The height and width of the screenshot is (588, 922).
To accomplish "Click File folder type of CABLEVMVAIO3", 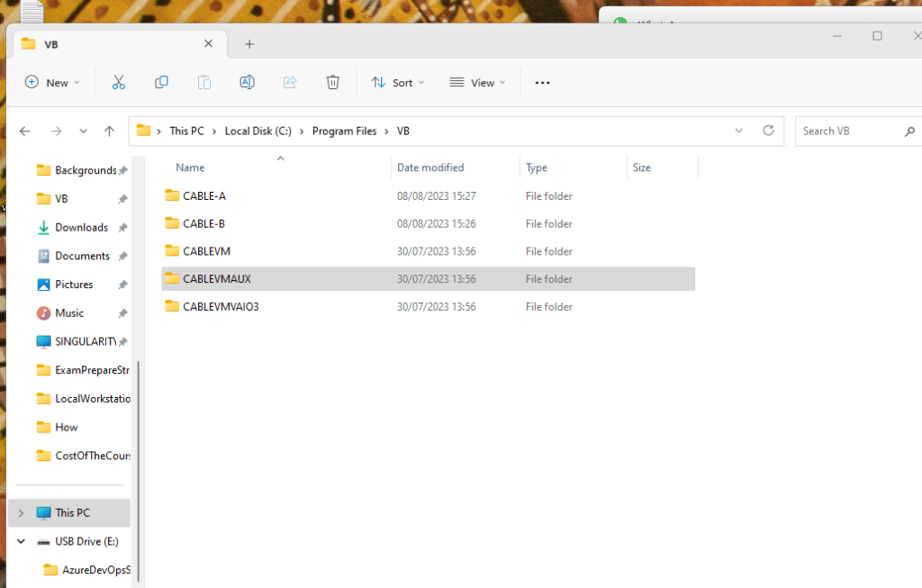I will point(548,306).
